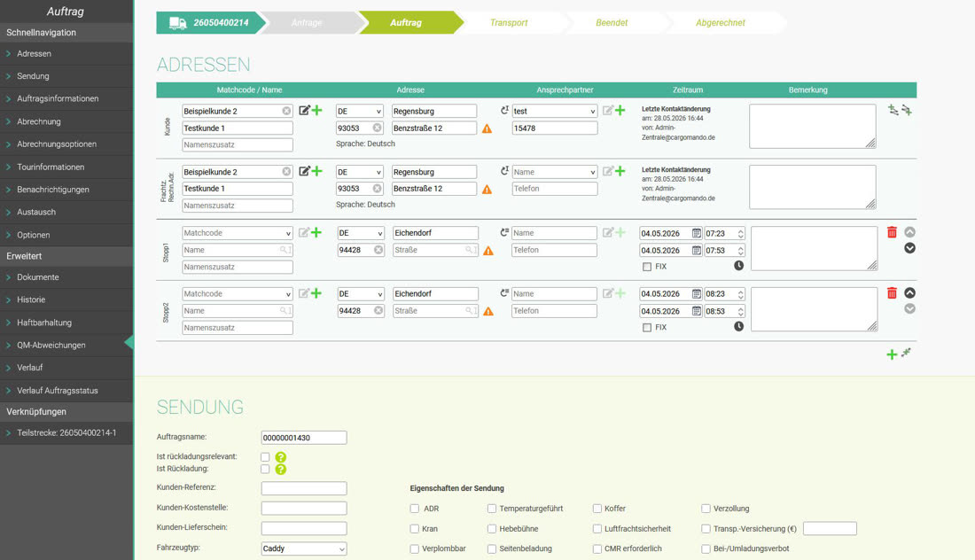The height and width of the screenshot is (560, 975).
Task: Expand the Stopp1 Matchcode dropdown
Action: 237,233
